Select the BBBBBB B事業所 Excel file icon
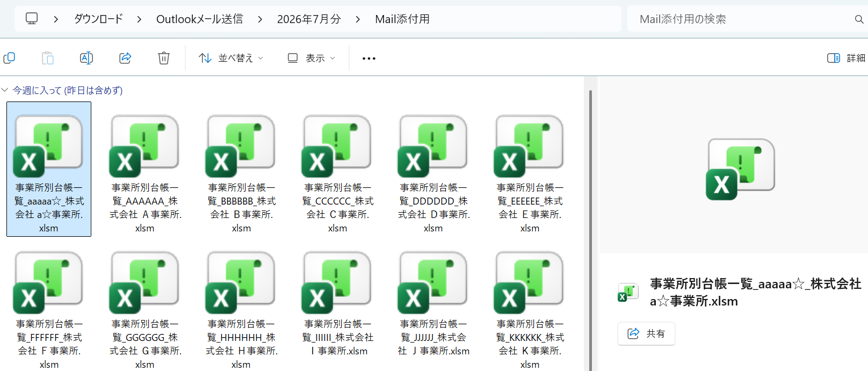The image size is (868, 371). point(241,146)
